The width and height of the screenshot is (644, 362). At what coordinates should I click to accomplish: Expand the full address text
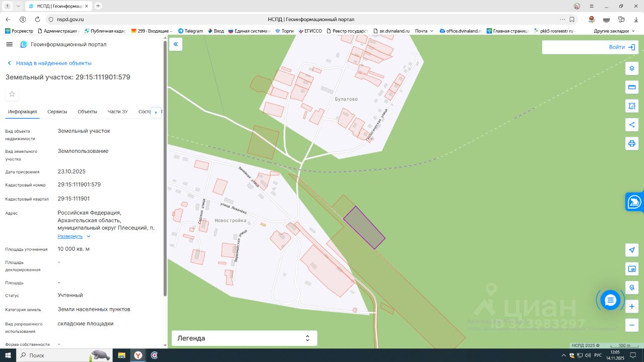click(x=74, y=236)
